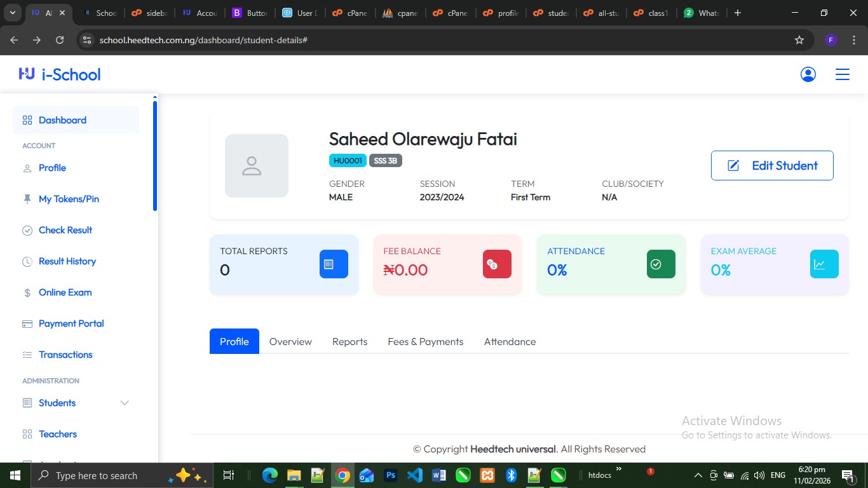The image size is (868, 488).
Task: Click the SSS 3B badge
Action: pyautogui.click(x=386, y=160)
